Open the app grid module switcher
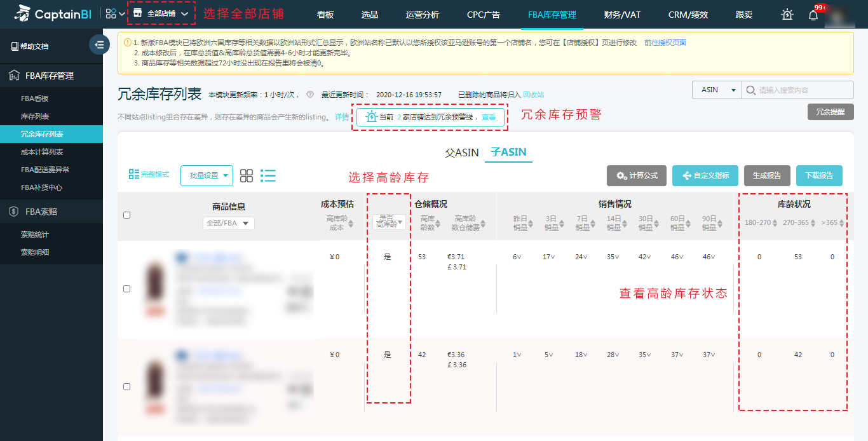Screen dimensions: 868x441 coord(116,14)
